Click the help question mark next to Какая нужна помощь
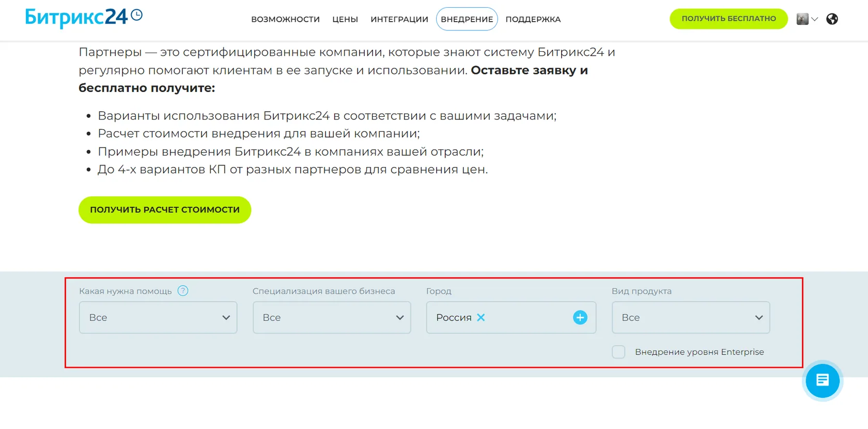The height and width of the screenshot is (429, 868). (x=183, y=290)
